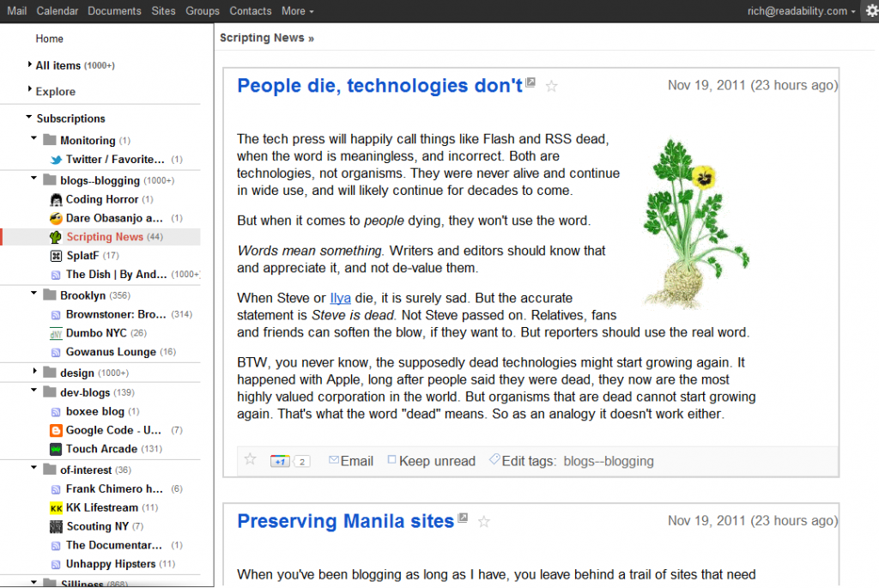879x588 pixels.
Task: Go to Mail in top bar
Action: tap(17, 11)
